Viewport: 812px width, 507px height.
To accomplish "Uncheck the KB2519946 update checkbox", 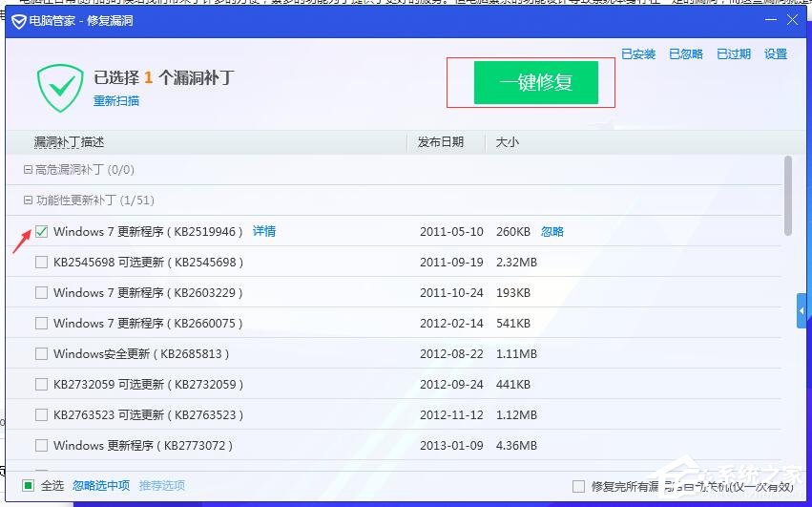I will [41, 232].
